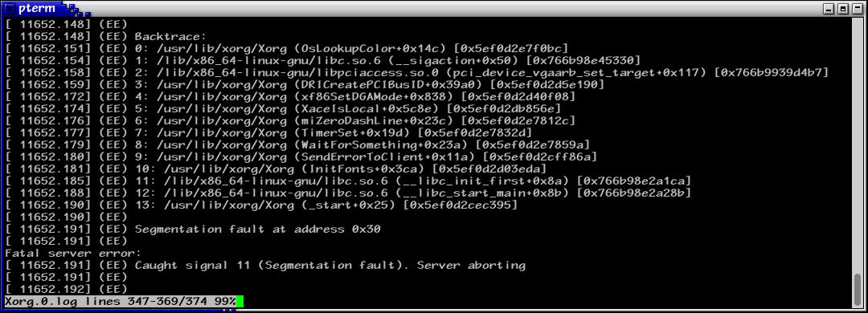Image resolution: width=868 pixels, height=313 pixels.
Task: Click the __libc_start_main+0x8b line
Action: click(348, 193)
